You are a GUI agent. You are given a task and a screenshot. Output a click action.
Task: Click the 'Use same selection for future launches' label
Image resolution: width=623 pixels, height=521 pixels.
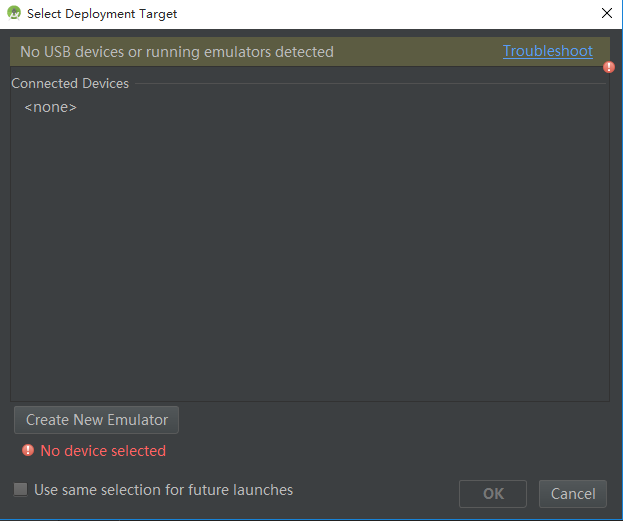[x=163, y=490]
